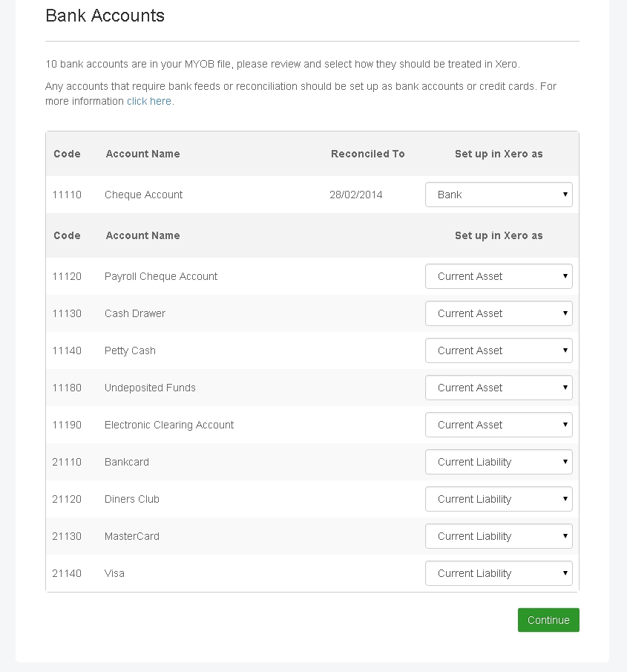Expand the Cash Drawer account type dropdown
Image resolution: width=627 pixels, height=672 pixels.
[x=499, y=313]
